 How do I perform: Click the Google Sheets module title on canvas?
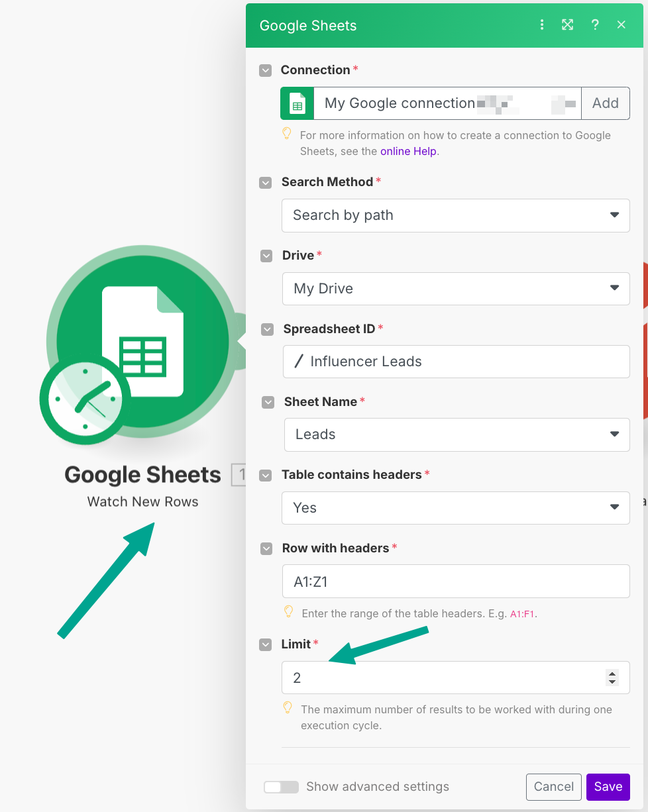click(x=142, y=475)
